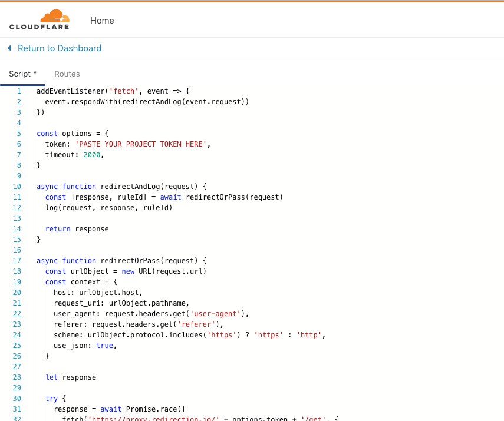Click the Return to Dashboard link

coord(60,48)
